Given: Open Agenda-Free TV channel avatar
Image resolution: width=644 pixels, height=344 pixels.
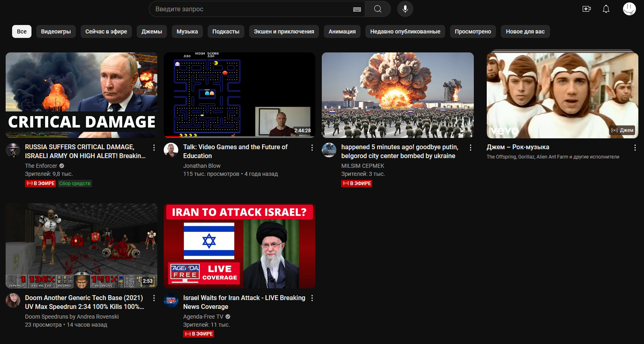Looking at the screenshot, I should (x=171, y=300).
